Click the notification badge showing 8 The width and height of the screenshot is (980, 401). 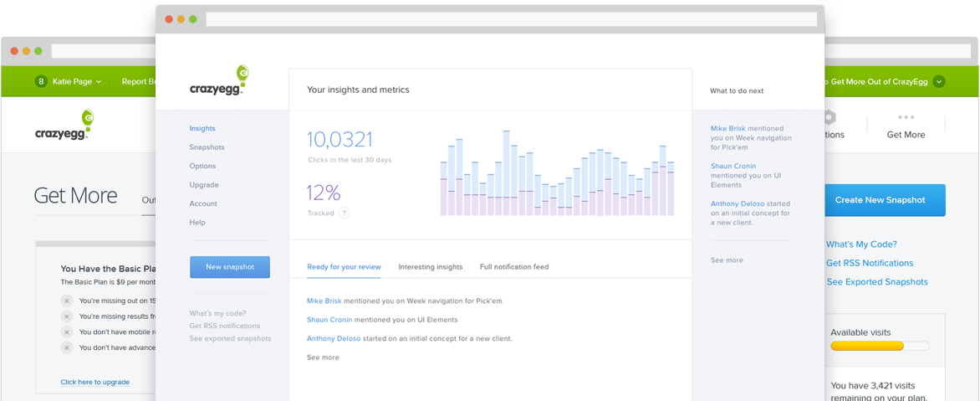click(x=42, y=81)
